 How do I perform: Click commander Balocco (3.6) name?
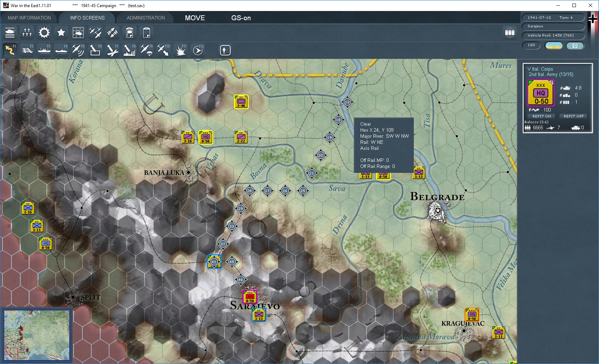pyautogui.click(x=536, y=122)
